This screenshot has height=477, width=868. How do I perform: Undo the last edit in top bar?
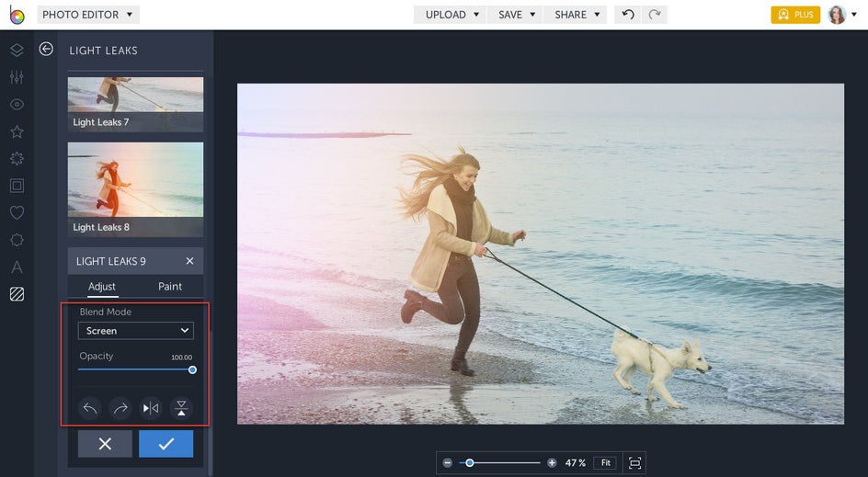628,15
